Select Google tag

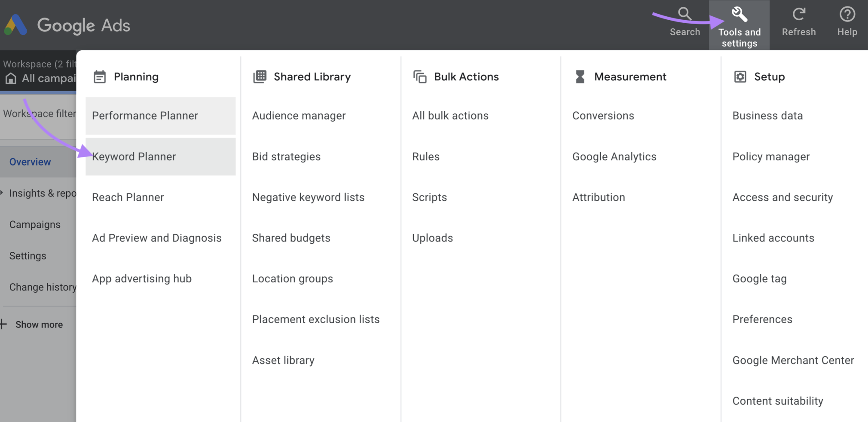pyautogui.click(x=759, y=278)
